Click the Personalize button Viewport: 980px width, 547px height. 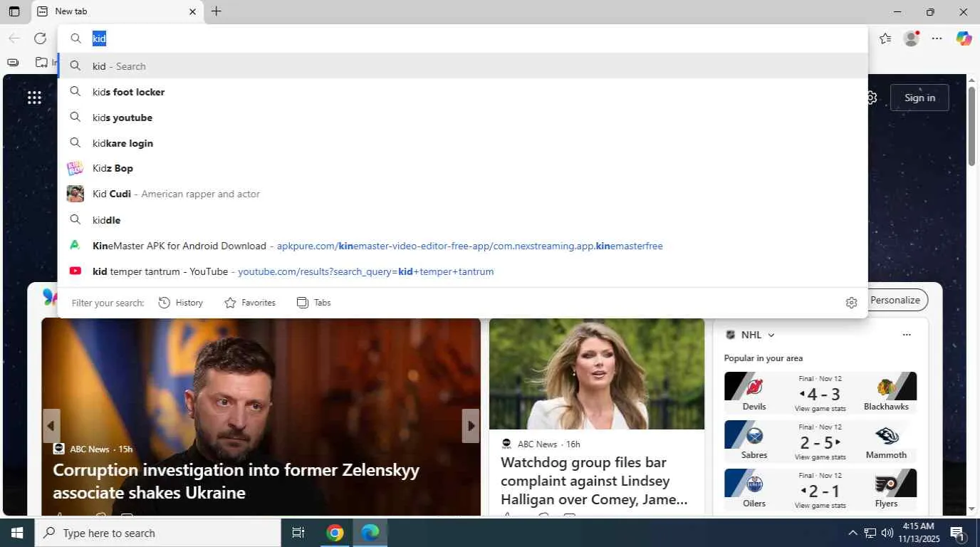(895, 300)
